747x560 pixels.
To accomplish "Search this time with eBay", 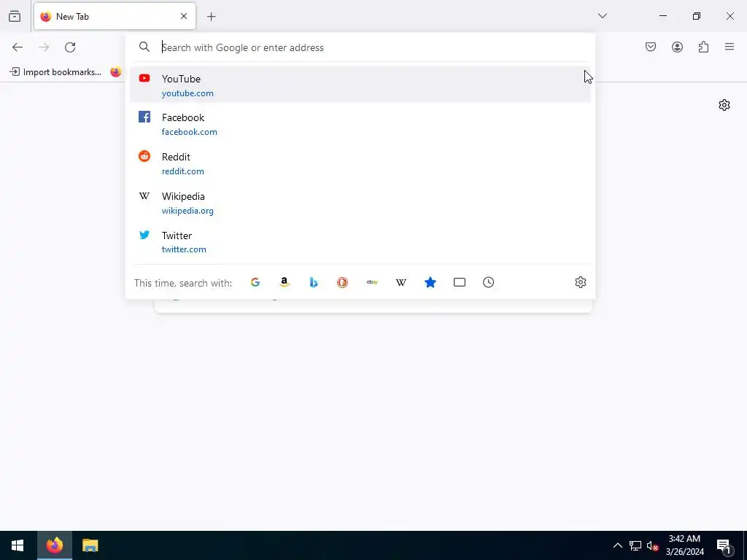I will point(372,282).
